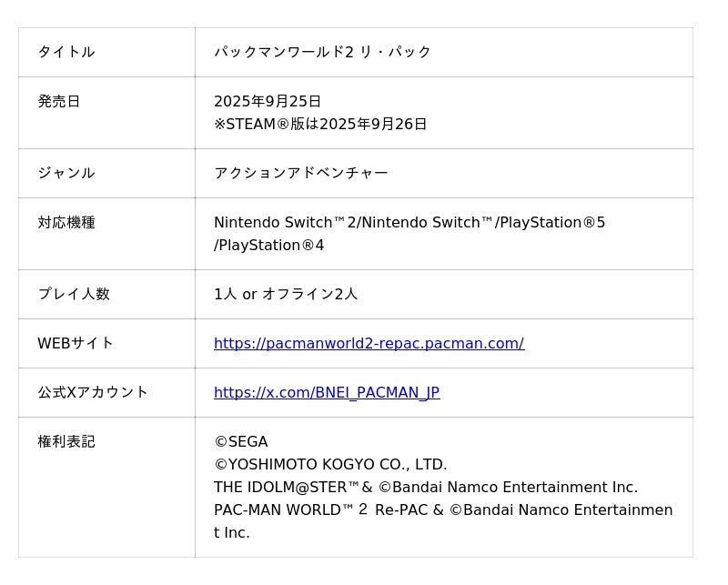728x585 pixels.
Task: Click the THE IDOLM@STER copyright line
Action: 426,488
